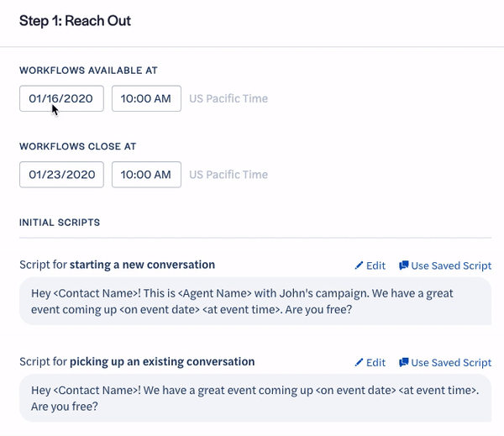This screenshot has height=436, width=504.
Task: Click US Pacific Time beside the close time
Action: 228,175
